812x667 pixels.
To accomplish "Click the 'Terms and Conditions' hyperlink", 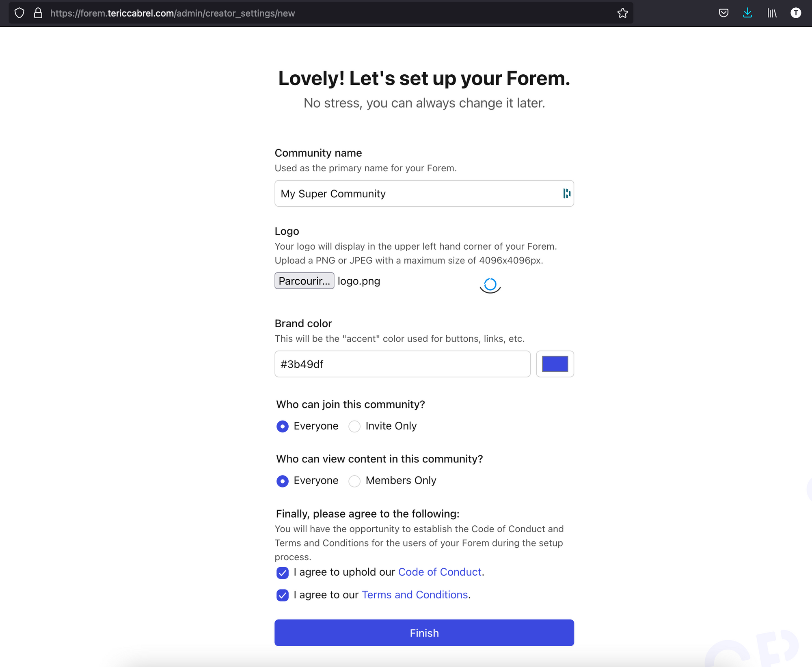I will (x=414, y=594).
